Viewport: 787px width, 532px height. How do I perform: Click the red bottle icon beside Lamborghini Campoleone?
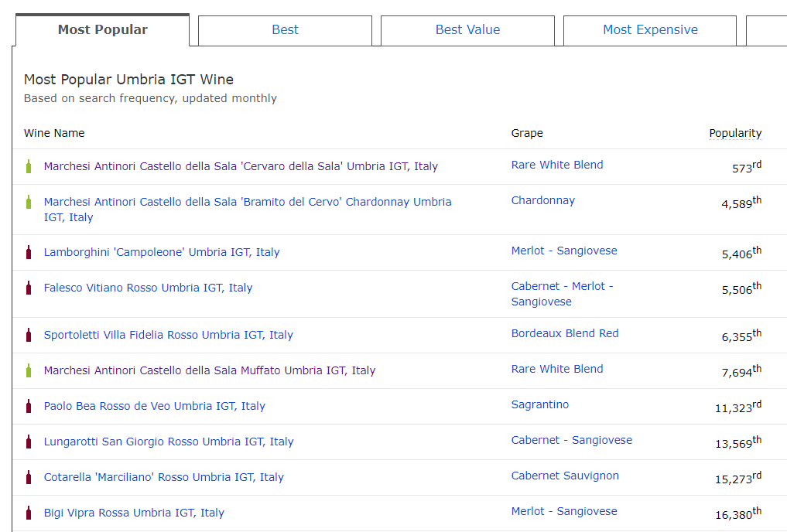[29, 252]
